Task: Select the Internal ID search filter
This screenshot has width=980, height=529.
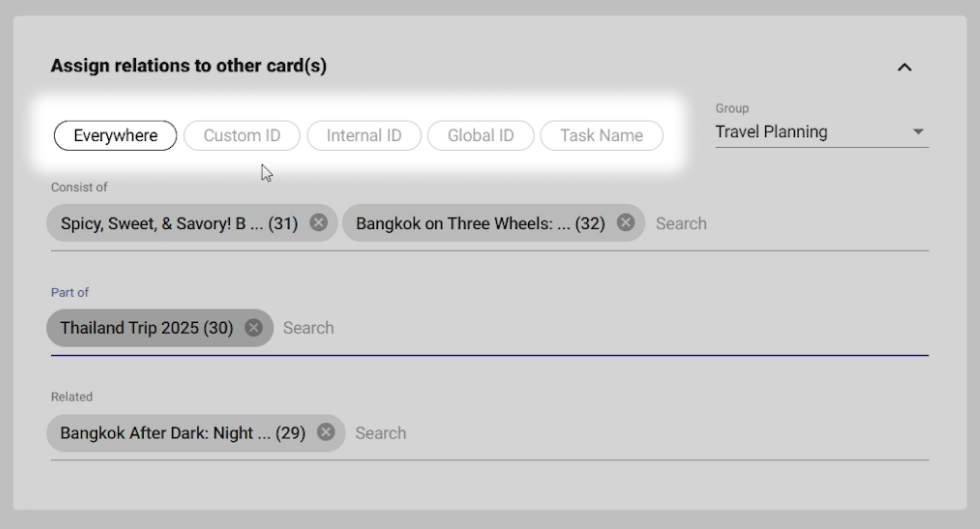Action: pyautogui.click(x=364, y=136)
